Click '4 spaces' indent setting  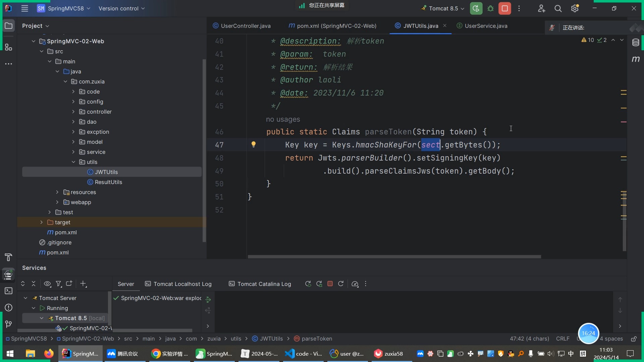coord(611,339)
